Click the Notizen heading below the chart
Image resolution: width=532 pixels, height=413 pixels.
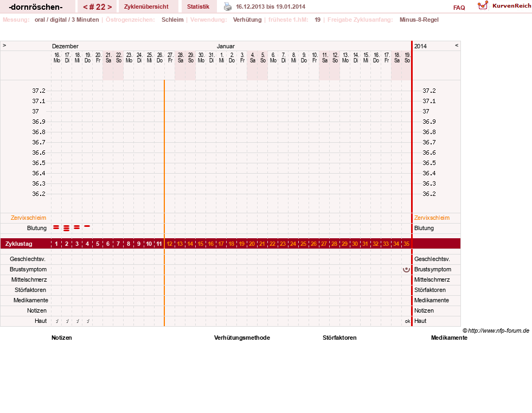[62, 338]
